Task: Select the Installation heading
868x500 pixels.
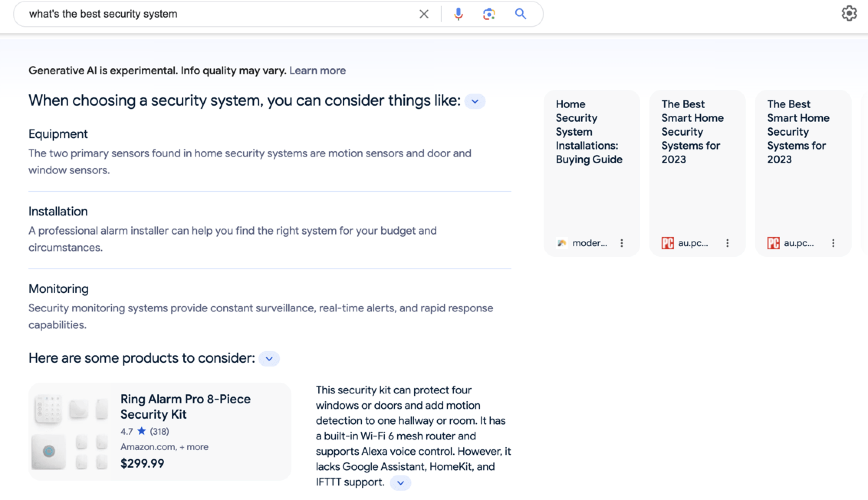Action: 58,211
